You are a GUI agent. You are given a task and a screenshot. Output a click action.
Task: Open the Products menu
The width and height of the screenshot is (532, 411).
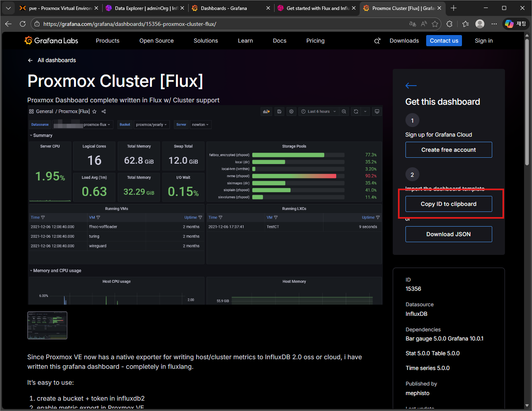[107, 41]
